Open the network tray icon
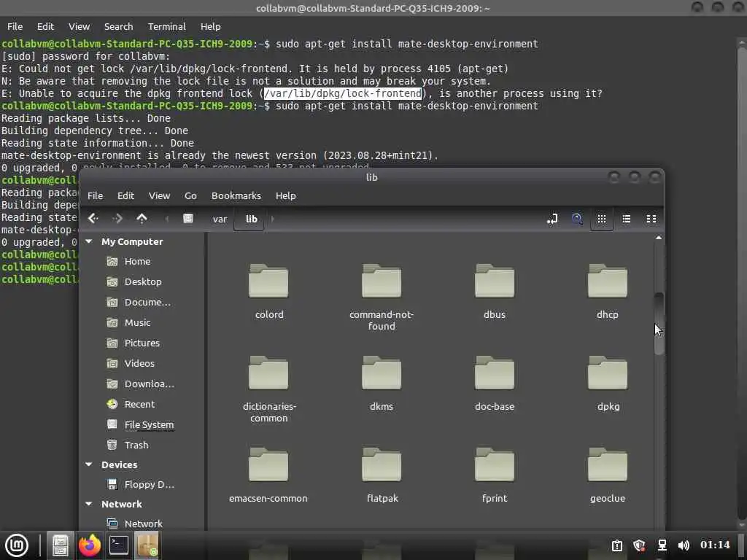Viewport: 747px width, 560px height. tap(662, 545)
